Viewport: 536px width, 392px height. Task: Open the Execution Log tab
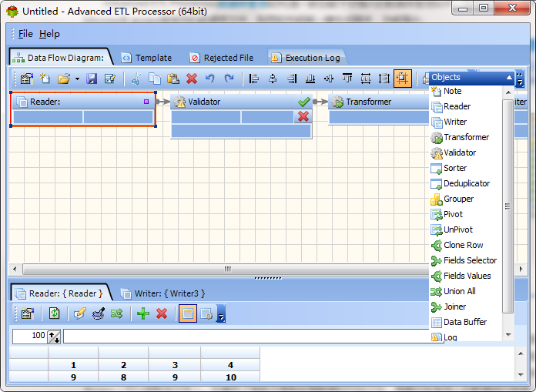click(x=307, y=58)
